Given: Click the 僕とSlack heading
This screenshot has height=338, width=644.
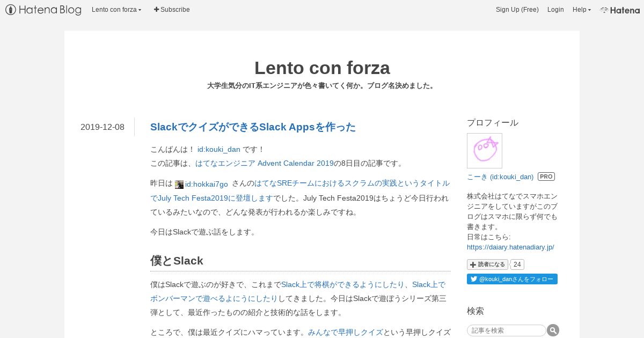Looking at the screenshot, I should coord(177,261).
